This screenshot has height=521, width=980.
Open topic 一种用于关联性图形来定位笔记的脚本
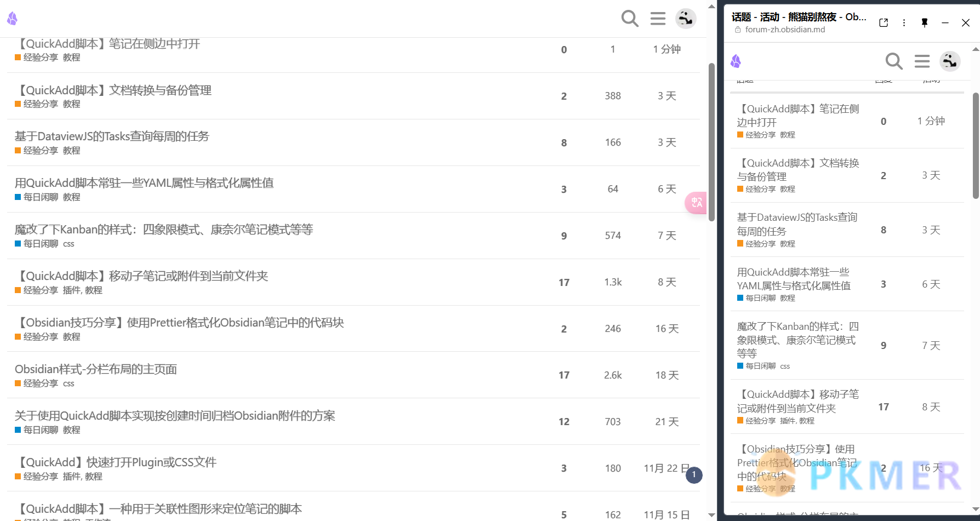(158, 509)
